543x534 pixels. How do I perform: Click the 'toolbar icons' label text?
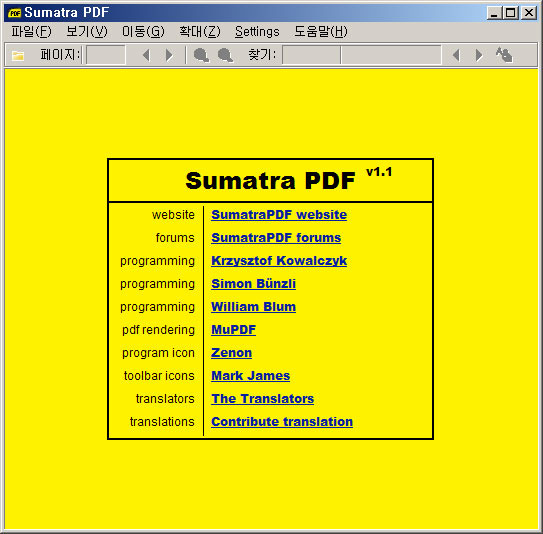[159, 376]
